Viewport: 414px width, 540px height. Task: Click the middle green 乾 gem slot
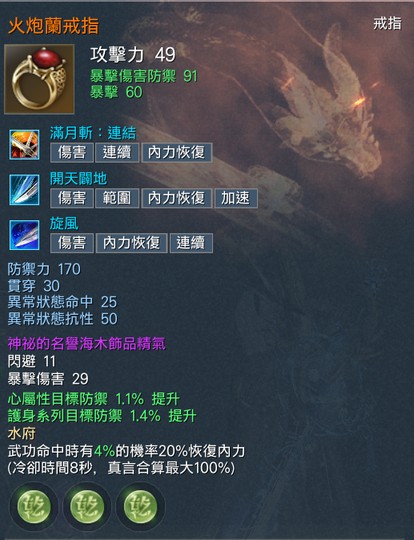[87, 507]
